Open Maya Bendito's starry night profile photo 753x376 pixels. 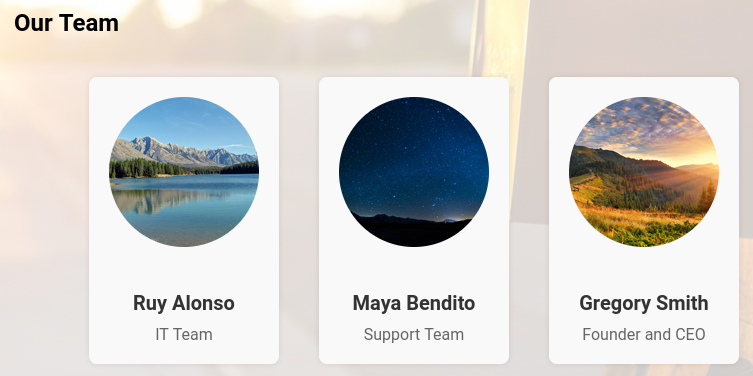(414, 172)
